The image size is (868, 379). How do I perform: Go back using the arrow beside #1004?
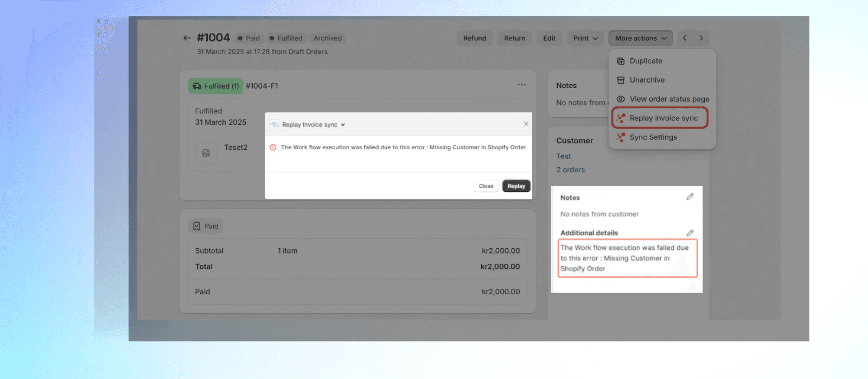[x=187, y=38]
